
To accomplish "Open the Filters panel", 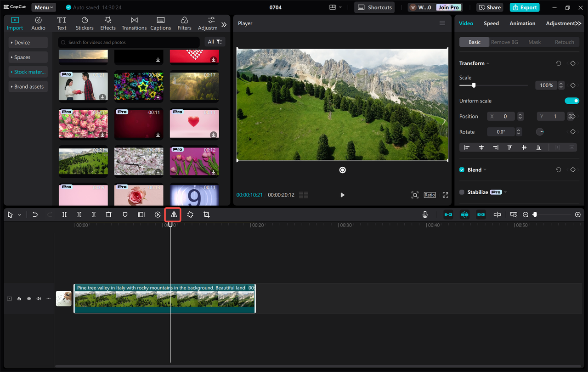I will 184,23.
